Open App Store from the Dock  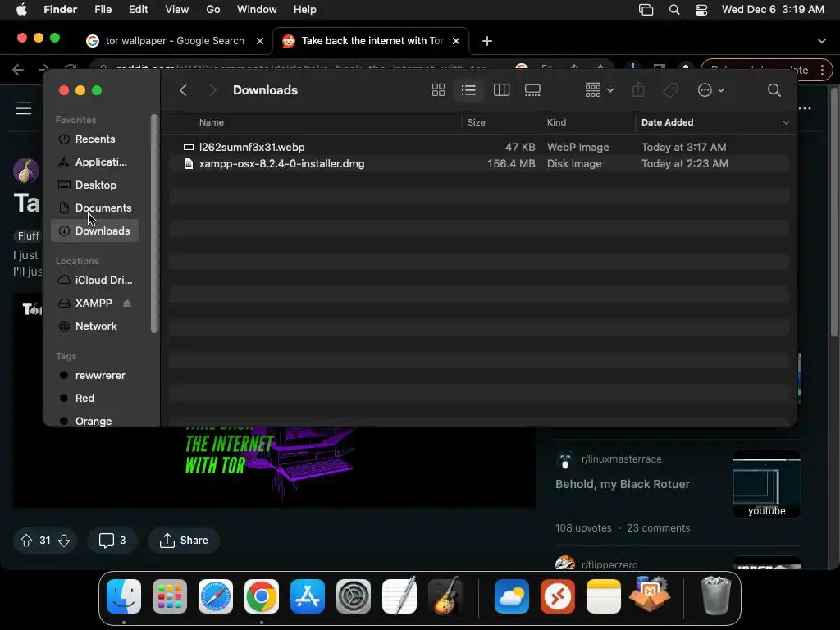click(308, 596)
